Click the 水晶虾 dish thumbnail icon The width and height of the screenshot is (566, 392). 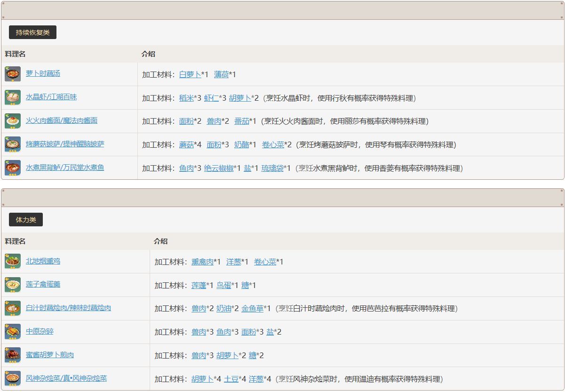click(x=13, y=97)
